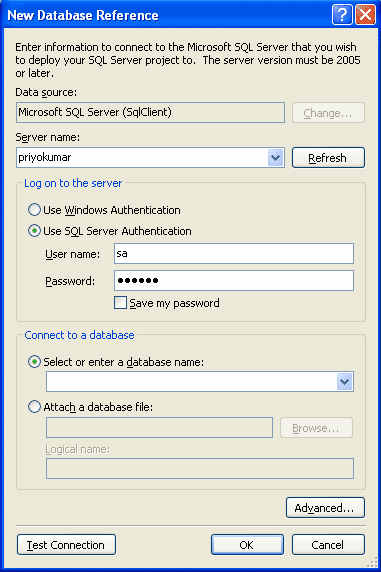
Task: Open Advanced connection settings
Action: coord(325,507)
